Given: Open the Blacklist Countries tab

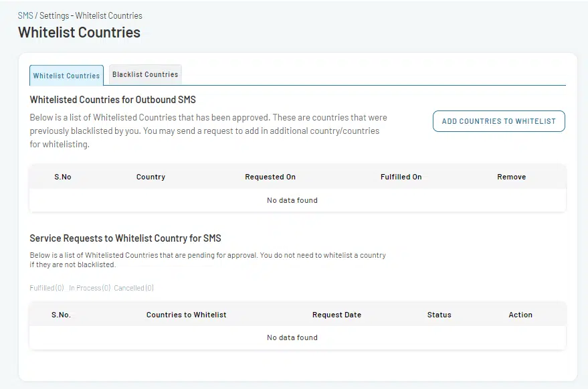Looking at the screenshot, I should pos(145,74).
